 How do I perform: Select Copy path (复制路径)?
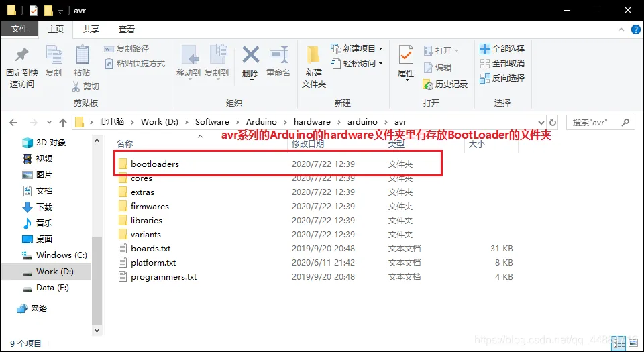(x=127, y=49)
